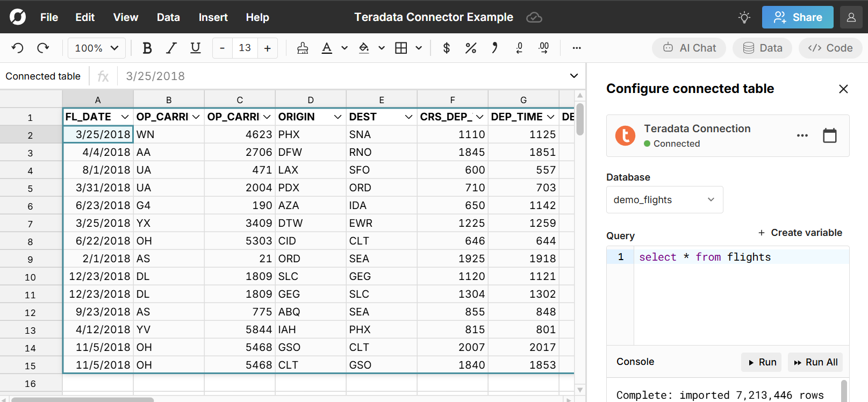The image size is (868, 402).
Task: Open the File menu
Action: tap(49, 17)
